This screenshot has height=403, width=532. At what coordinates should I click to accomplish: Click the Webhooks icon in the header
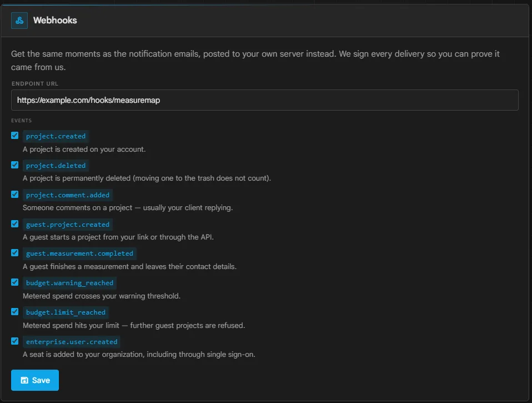pos(19,21)
